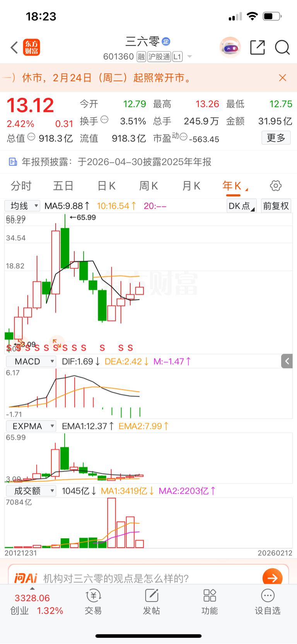Open the 均线 indicator dropdown
This screenshot has height=644, width=297.
(22, 206)
